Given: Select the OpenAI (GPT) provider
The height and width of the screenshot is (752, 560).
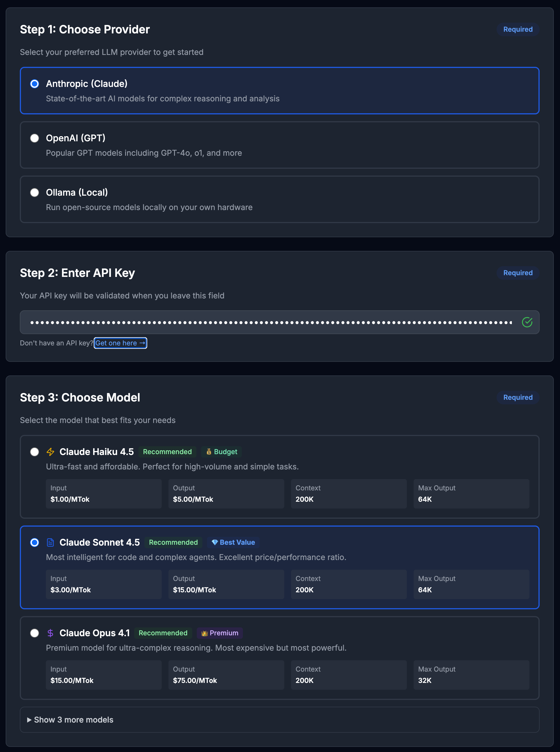Looking at the screenshot, I should point(35,138).
